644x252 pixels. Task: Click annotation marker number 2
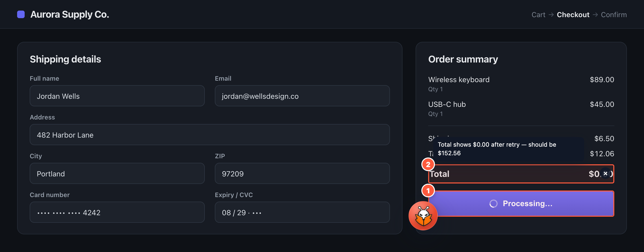[x=428, y=165]
